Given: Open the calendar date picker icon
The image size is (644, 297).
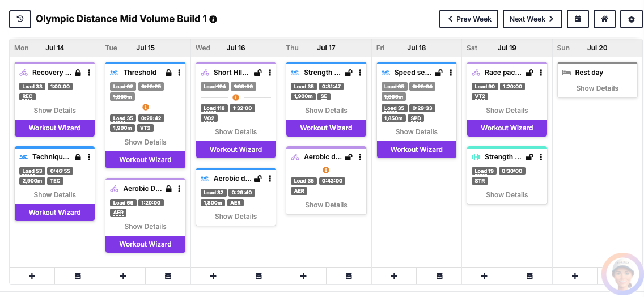Looking at the screenshot, I should click(578, 19).
